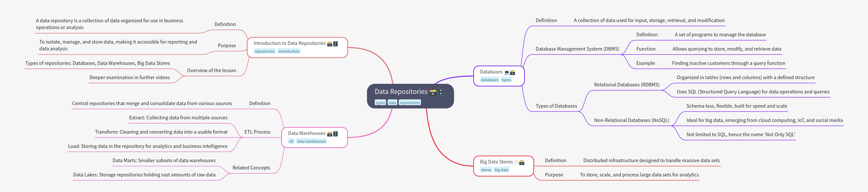Viewport: 868px width, 192px height.
Task: Click 'Distributed infrastructure designed to handle massive data sets'
Action: pos(651,161)
